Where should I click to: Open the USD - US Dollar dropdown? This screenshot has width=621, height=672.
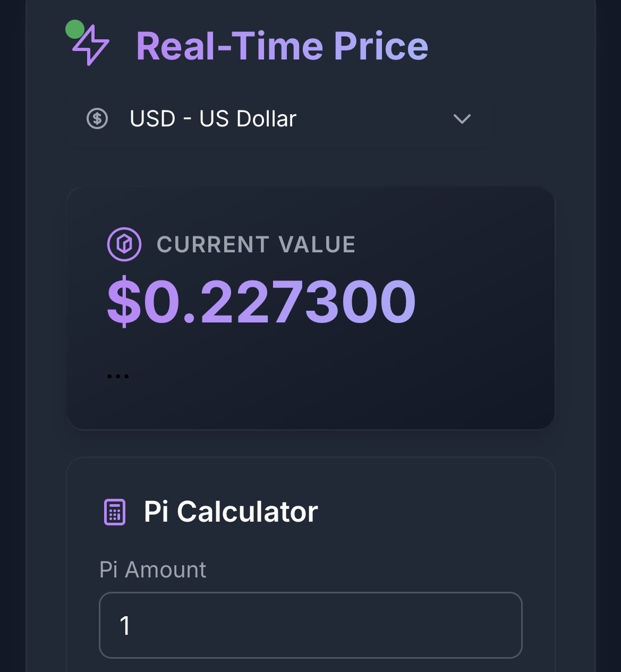279,119
